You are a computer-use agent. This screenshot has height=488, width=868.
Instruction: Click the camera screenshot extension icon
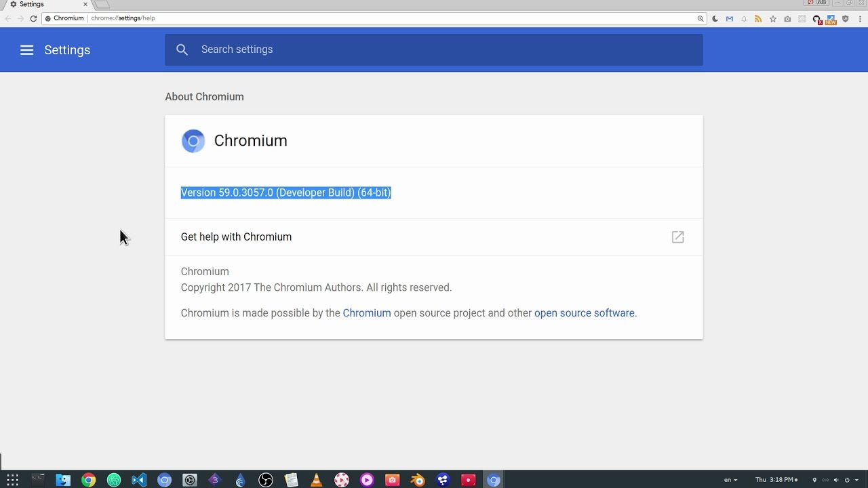pos(787,19)
